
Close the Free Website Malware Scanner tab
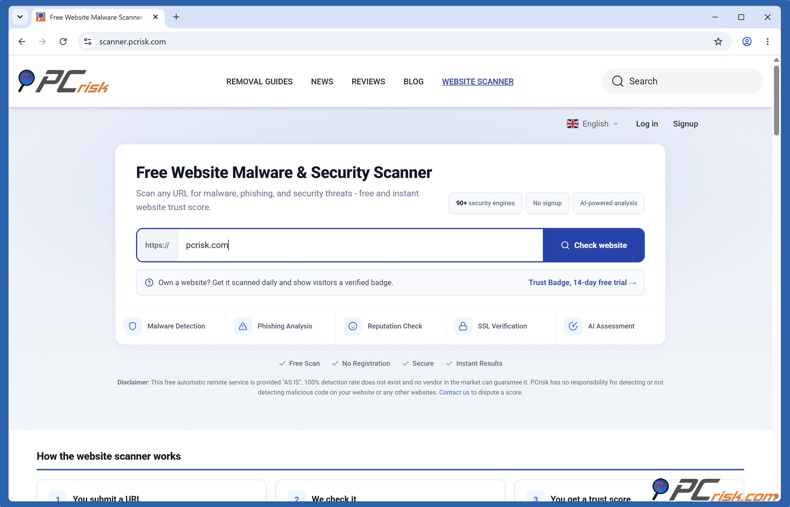point(156,17)
